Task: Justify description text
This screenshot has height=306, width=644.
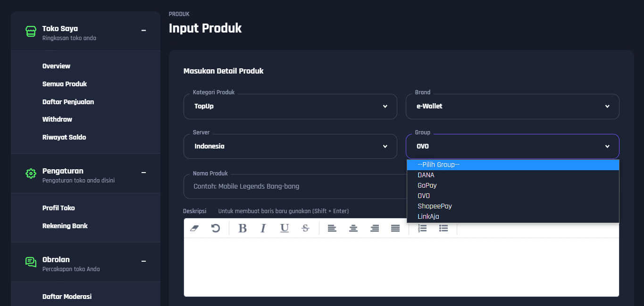Action: 395,228
